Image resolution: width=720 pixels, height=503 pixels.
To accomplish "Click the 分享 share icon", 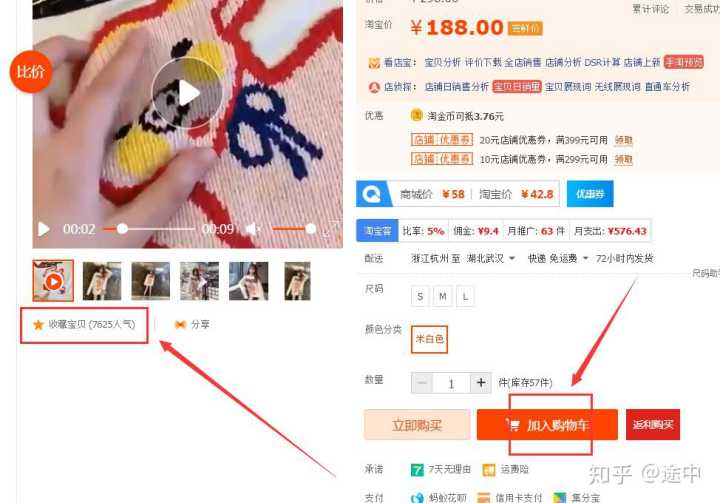I will tap(180, 325).
